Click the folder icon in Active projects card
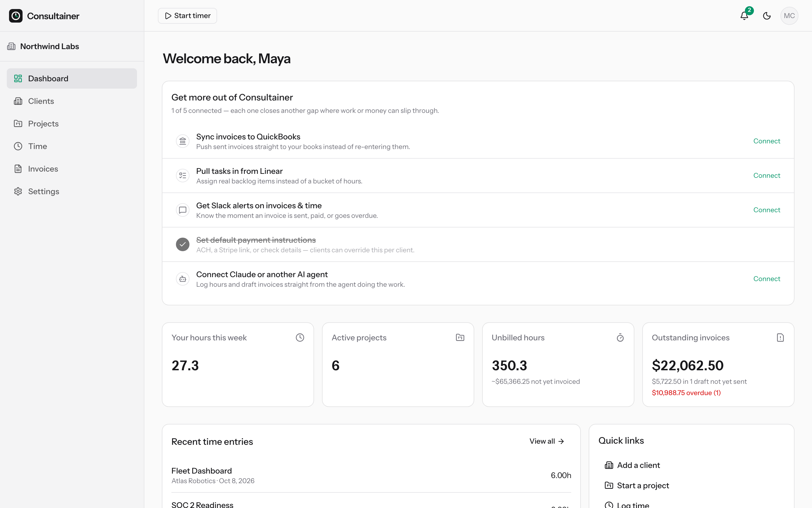 (460, 337)
